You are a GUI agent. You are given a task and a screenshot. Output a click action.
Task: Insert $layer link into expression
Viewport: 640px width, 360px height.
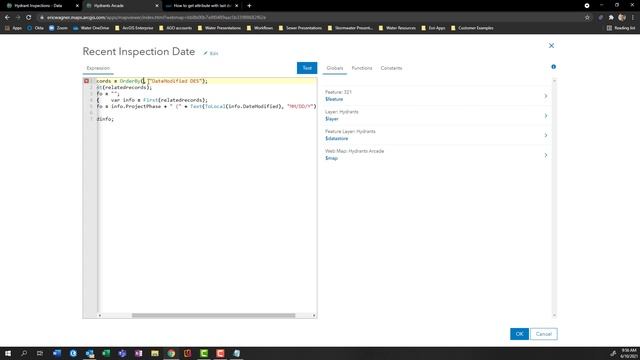[331, 119]
